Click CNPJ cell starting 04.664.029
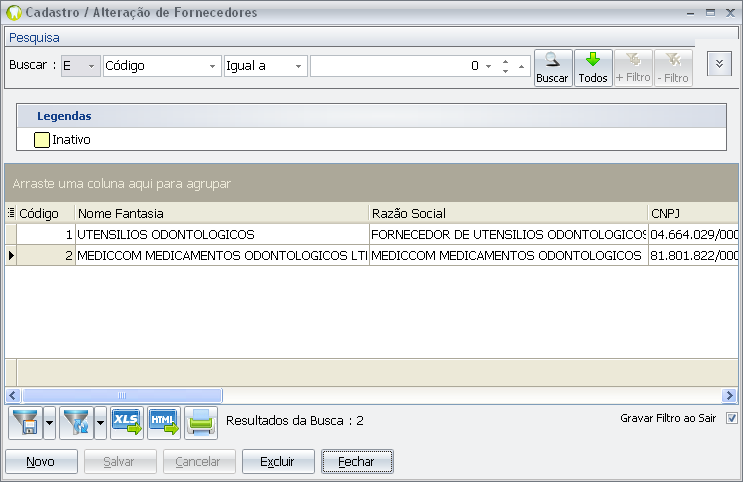This screenshot has height=482, width=743. click(693, 234)
